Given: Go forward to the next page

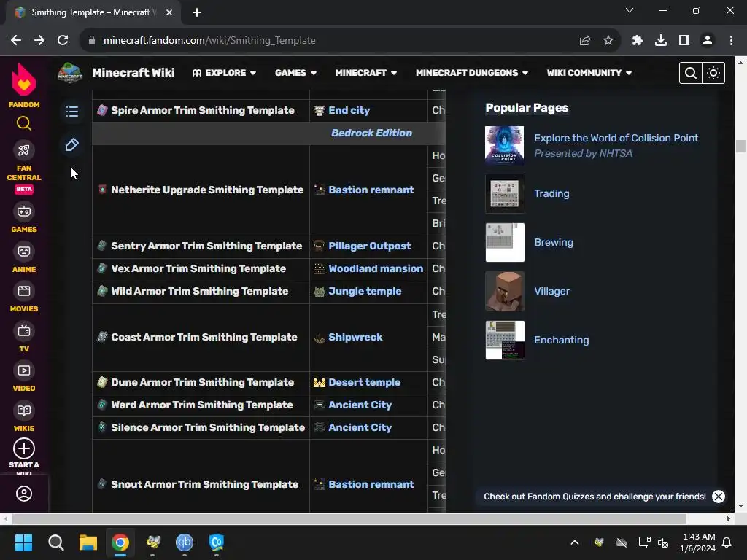Looking at the screenshot, I should 39,41.
